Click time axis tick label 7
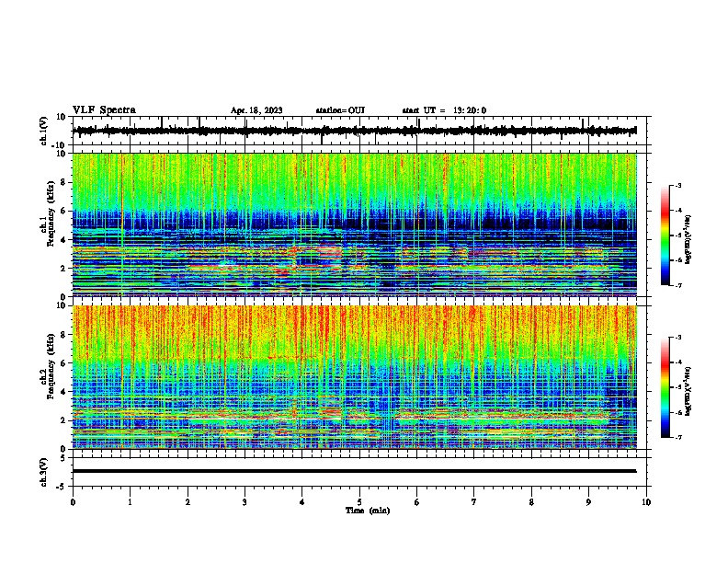The height and width of the screenshot is (563, 728). (474, 502)
